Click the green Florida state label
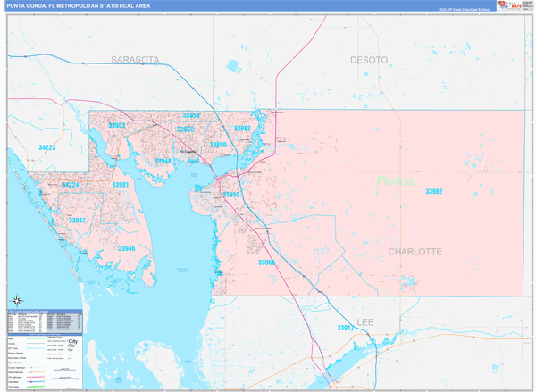Screen dimensions: 536x392 (x=395, y=181)
